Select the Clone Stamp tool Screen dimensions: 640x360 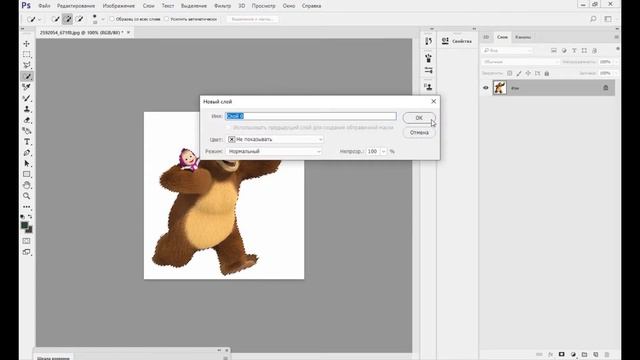point(27,109)
